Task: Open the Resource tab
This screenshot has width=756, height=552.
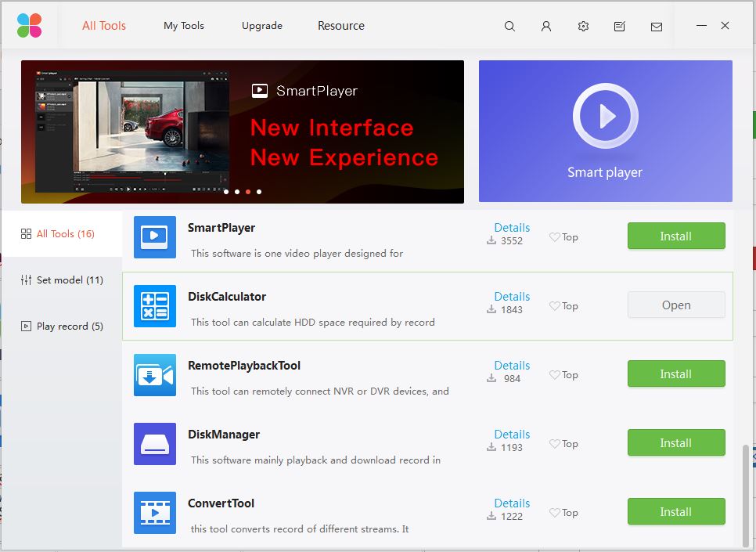Action: (340, 26)
